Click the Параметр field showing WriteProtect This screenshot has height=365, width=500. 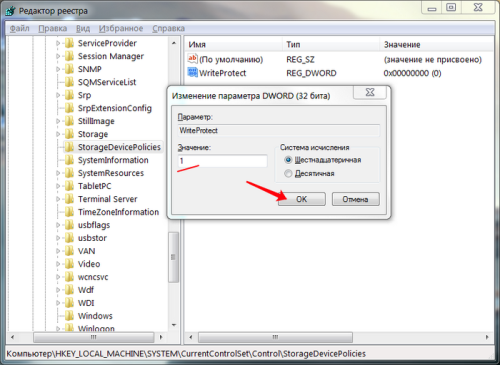click(x=279, y=130)
